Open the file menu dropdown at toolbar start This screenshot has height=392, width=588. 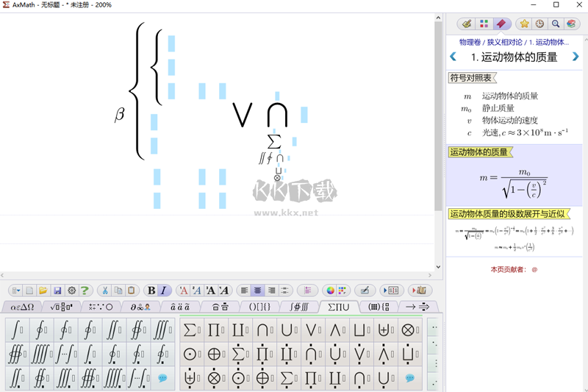tap(16, 291)
